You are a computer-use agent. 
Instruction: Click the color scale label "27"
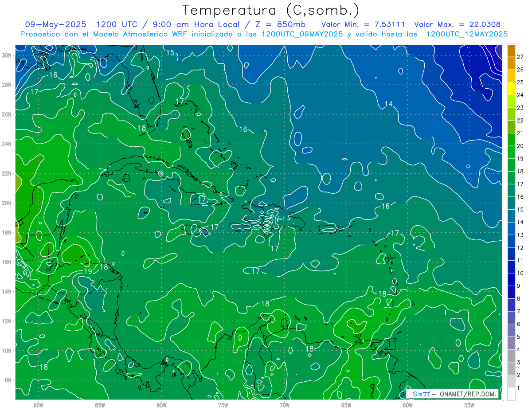[520, 56]
